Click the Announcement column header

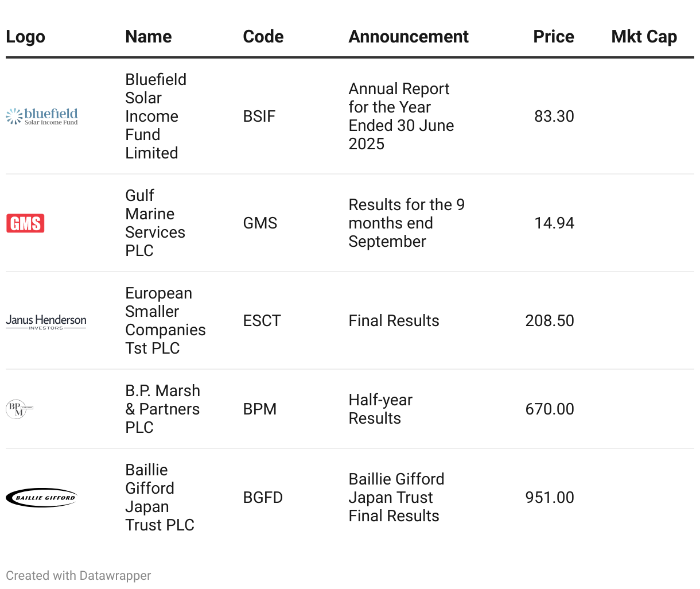409,37
